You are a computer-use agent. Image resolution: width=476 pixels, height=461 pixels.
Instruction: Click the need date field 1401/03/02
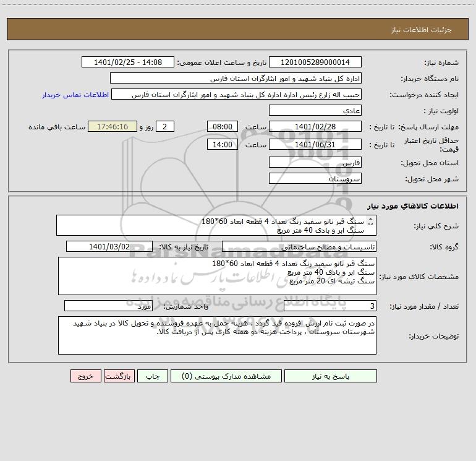tap(109, 246)
